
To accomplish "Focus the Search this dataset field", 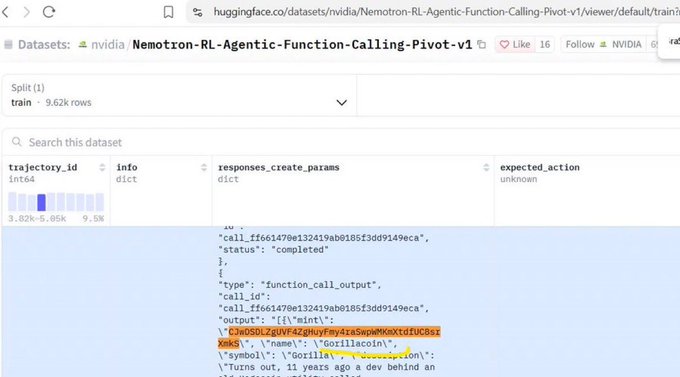I will tap(343, 142).
